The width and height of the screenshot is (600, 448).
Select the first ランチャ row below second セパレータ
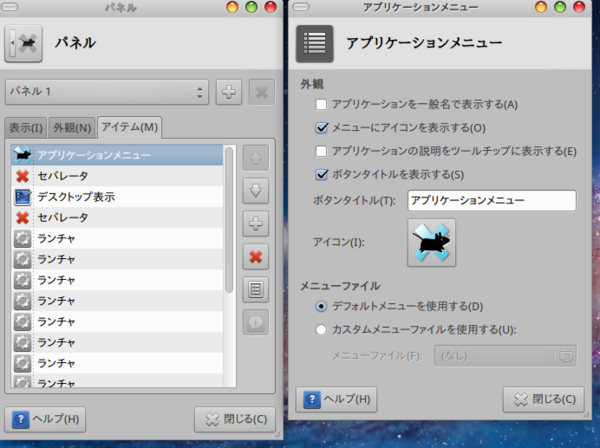[117, 238]
